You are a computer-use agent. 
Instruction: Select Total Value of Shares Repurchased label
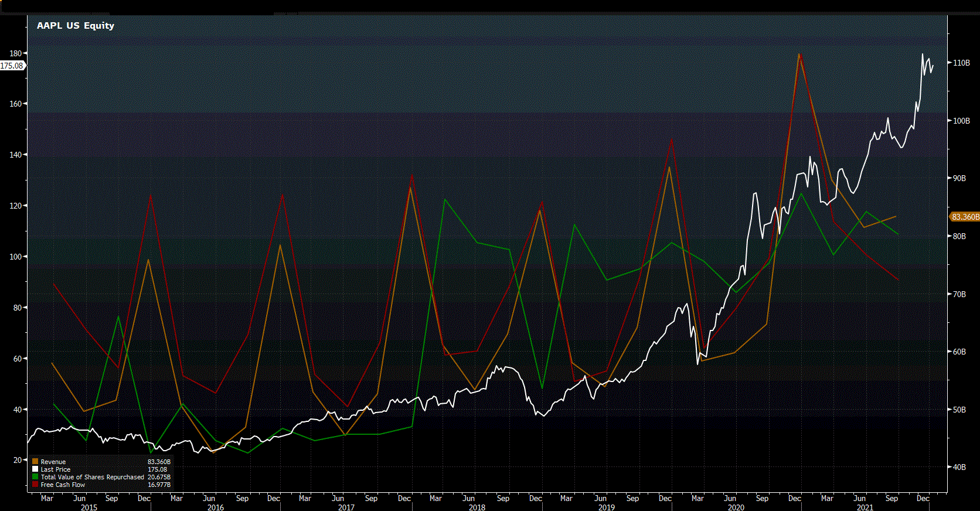(92, 477)
